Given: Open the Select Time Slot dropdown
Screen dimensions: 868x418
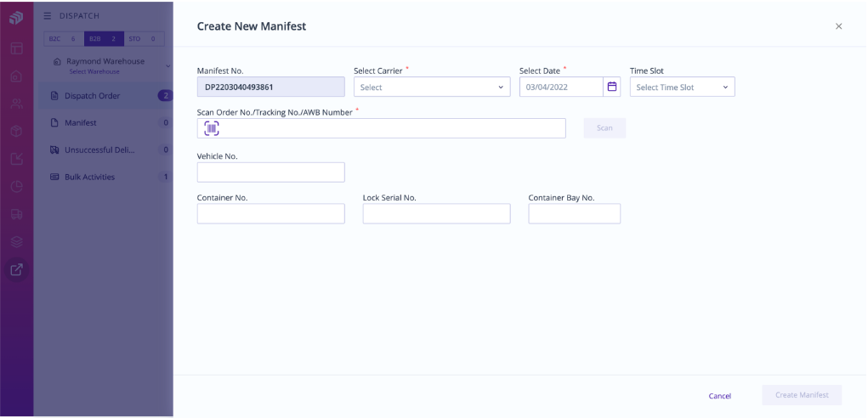Looking at the screenshot, I should point(682,87).
